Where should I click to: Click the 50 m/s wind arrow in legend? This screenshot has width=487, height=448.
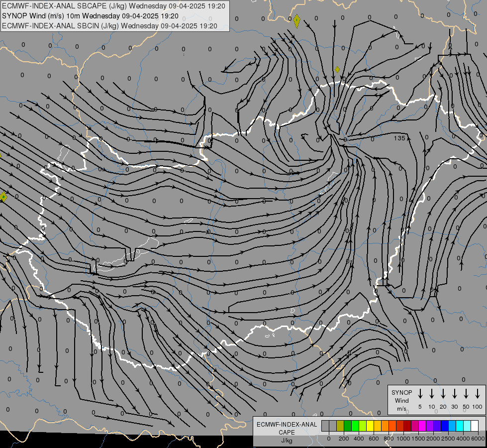(466, 394)
